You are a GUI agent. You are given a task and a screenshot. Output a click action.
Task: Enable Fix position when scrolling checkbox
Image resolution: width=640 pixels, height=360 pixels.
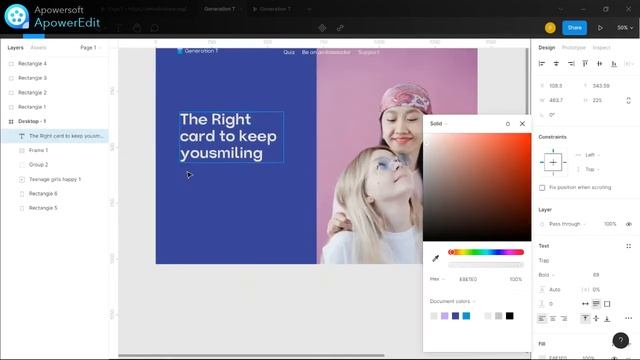click(542, 188)
